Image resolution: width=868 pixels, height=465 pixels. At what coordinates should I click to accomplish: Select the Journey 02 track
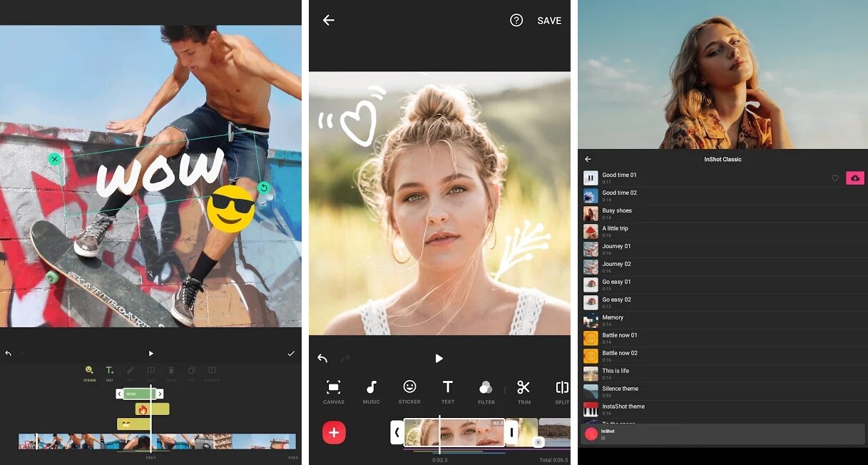pyautogui.click(x=724, y=267)
